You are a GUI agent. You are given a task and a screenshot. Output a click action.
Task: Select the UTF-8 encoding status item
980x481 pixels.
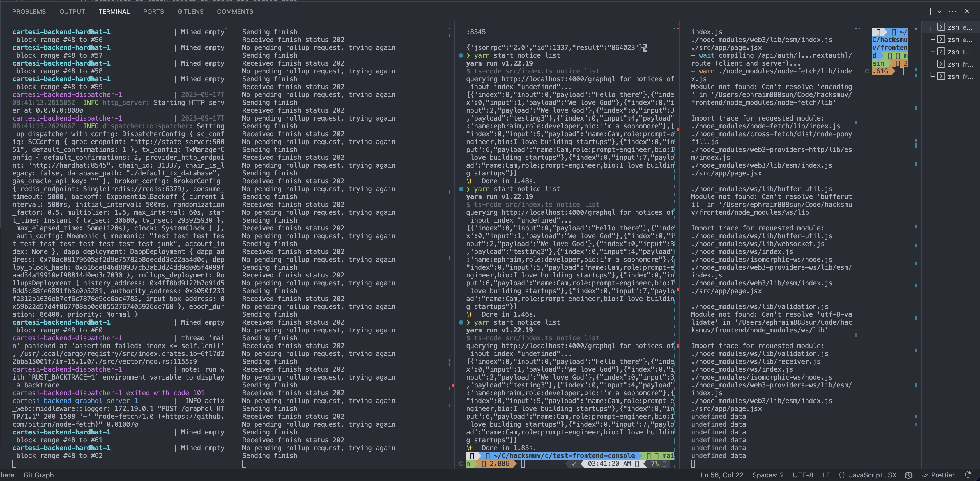pos(803,475)
